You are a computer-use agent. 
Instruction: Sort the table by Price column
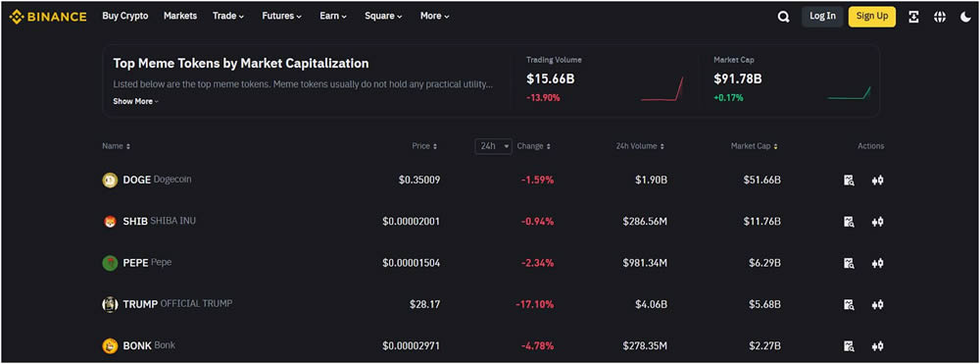424,146
